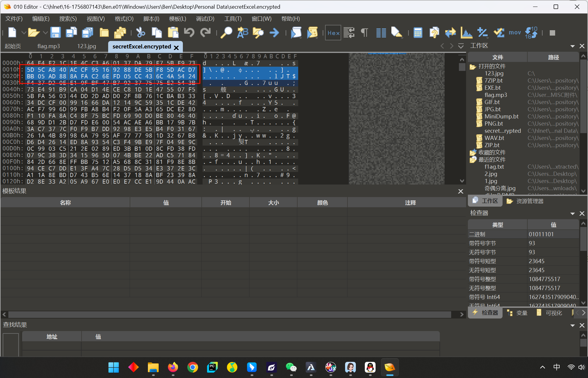The image size is (588, 378).
Task: Click the Save file toolbar icon
Action: coord(55,32)
